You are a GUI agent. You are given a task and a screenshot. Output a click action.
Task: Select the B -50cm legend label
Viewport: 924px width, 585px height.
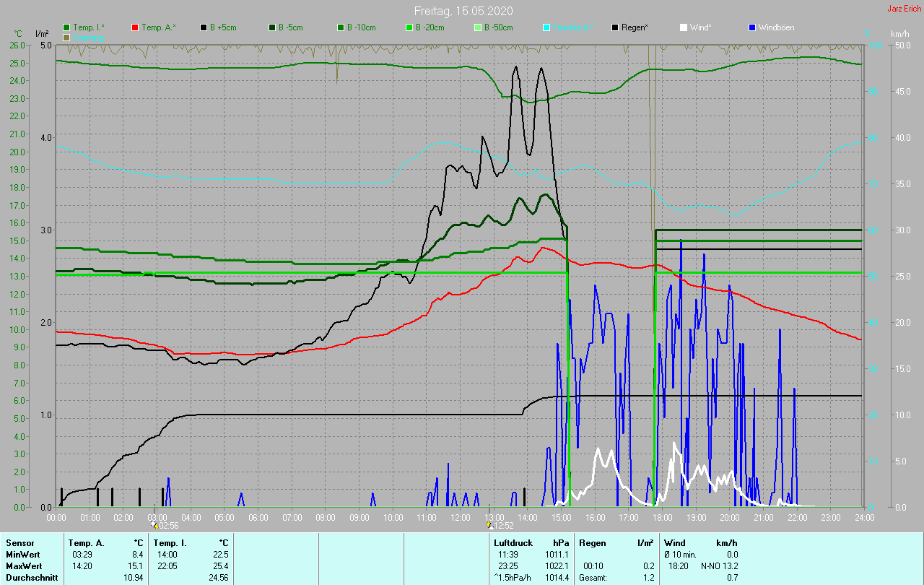pyautogui.click(x=499, y=27)
